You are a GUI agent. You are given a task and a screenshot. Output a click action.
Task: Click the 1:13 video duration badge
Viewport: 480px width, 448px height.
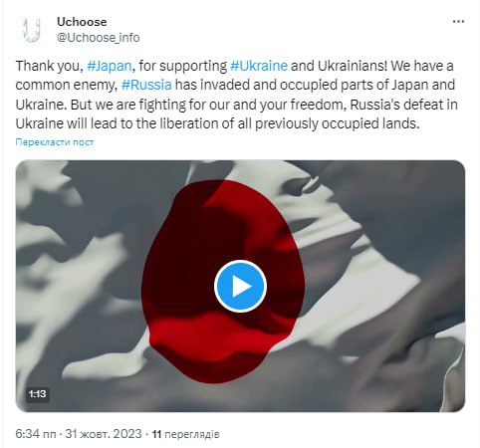point(37,394)
